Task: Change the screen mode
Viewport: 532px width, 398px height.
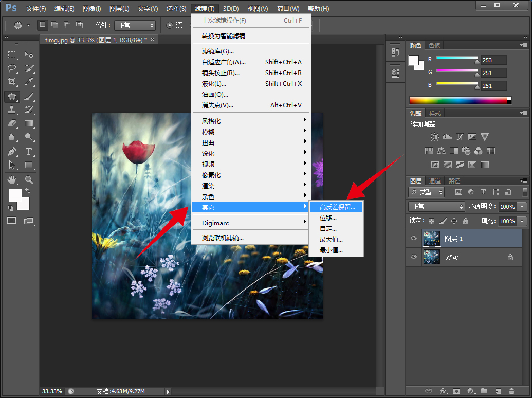Action: pyautogui.click(x=29, y=221)
